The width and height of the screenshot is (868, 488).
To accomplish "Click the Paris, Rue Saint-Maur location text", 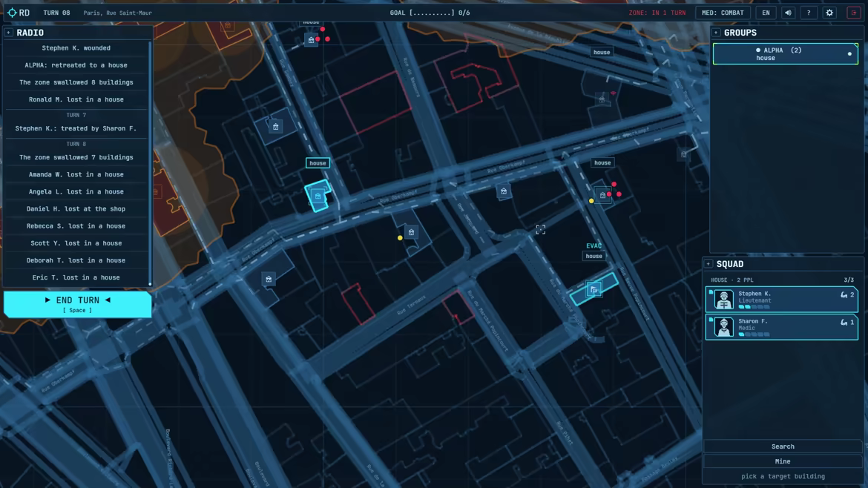I will (117, 13).
